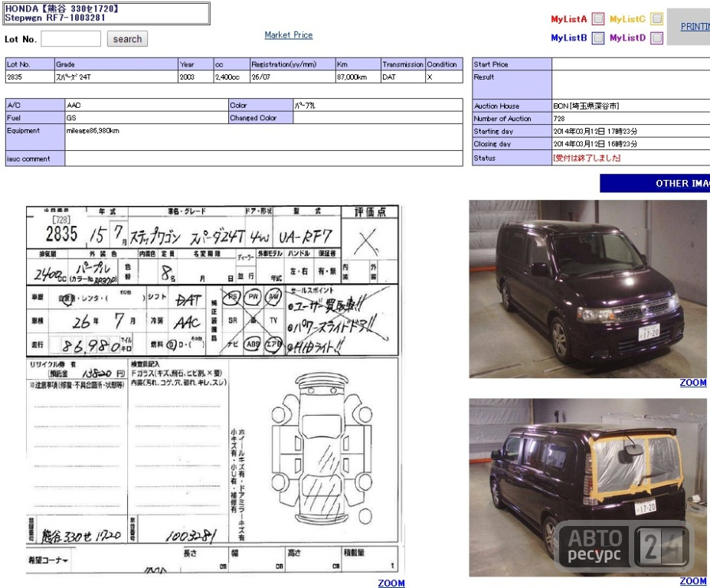This screenshot has height=588, width=710.
Task: Tick the MyListB checkbox
Action: [x=598, y=38]
